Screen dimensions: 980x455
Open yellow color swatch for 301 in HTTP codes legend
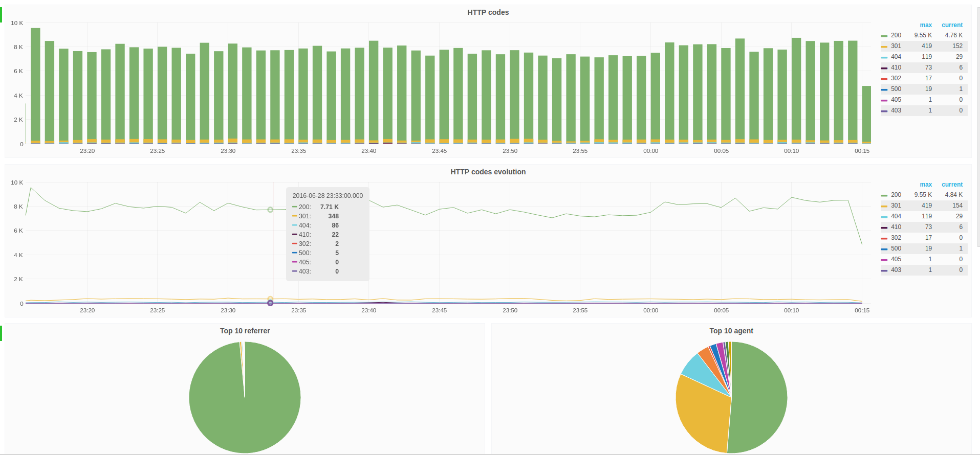coord(884,47)
